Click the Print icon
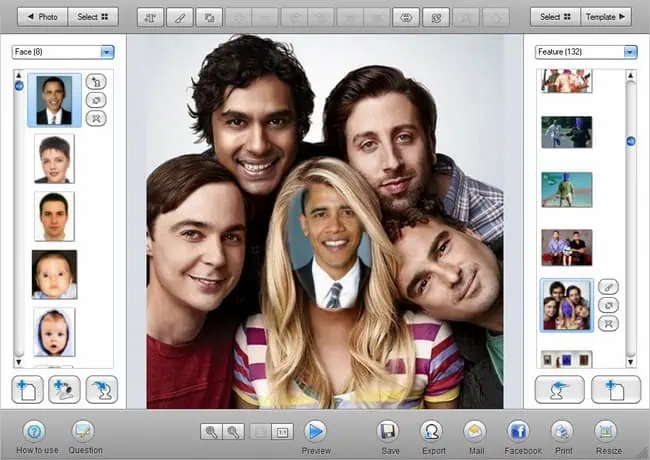This screenshot has height=460, width=650. [x=562, y=431]
